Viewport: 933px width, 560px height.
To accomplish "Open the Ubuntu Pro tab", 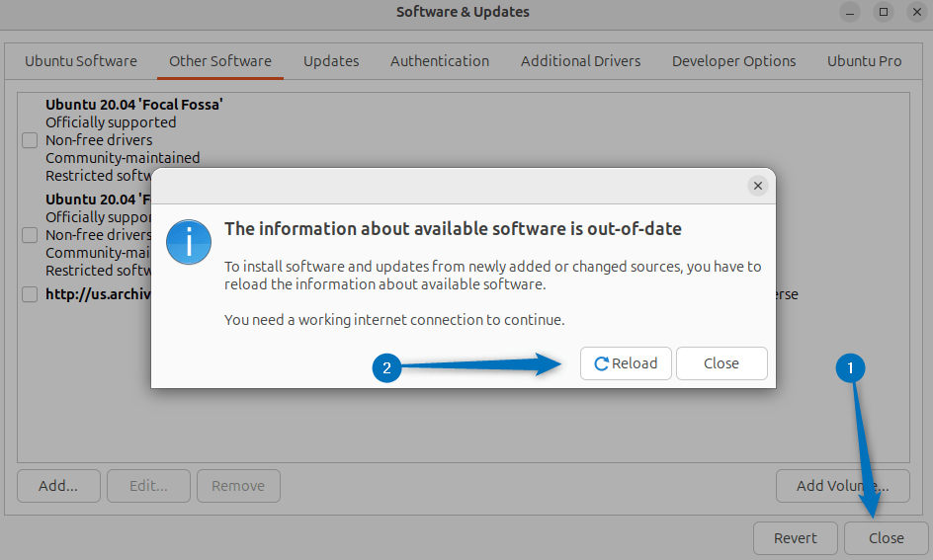I will coord(864,61).
